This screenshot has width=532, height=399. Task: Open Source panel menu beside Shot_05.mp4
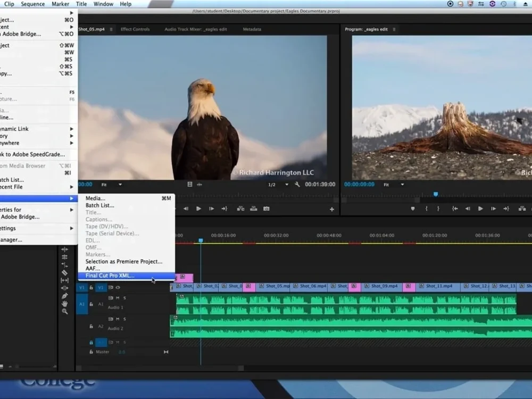111,29
